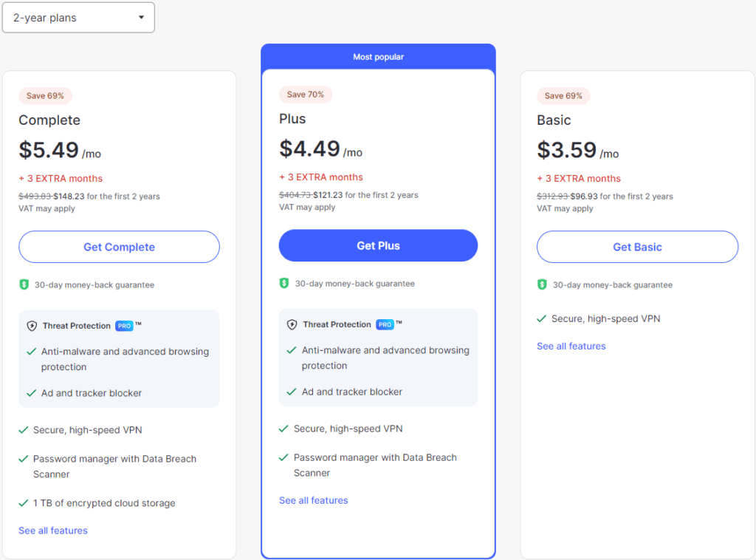The width and height of the screenshot is (756, 560).
Task: Click the Save 69% badge on Complete
Action: coord(45,95)
